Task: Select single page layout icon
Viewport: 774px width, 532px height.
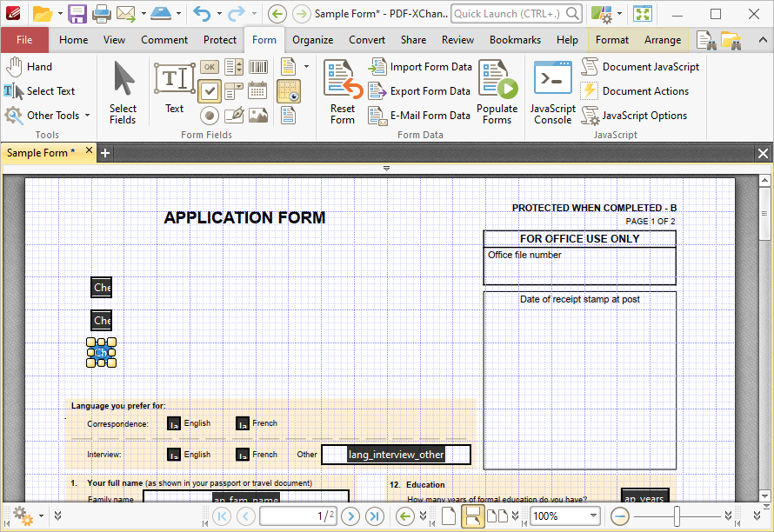Action: point(448,516)
